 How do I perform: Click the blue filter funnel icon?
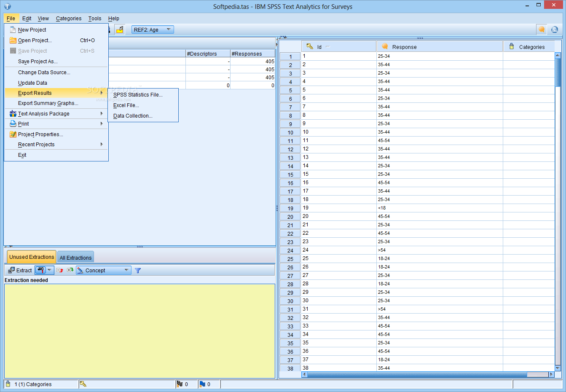(x=138, y=271)
